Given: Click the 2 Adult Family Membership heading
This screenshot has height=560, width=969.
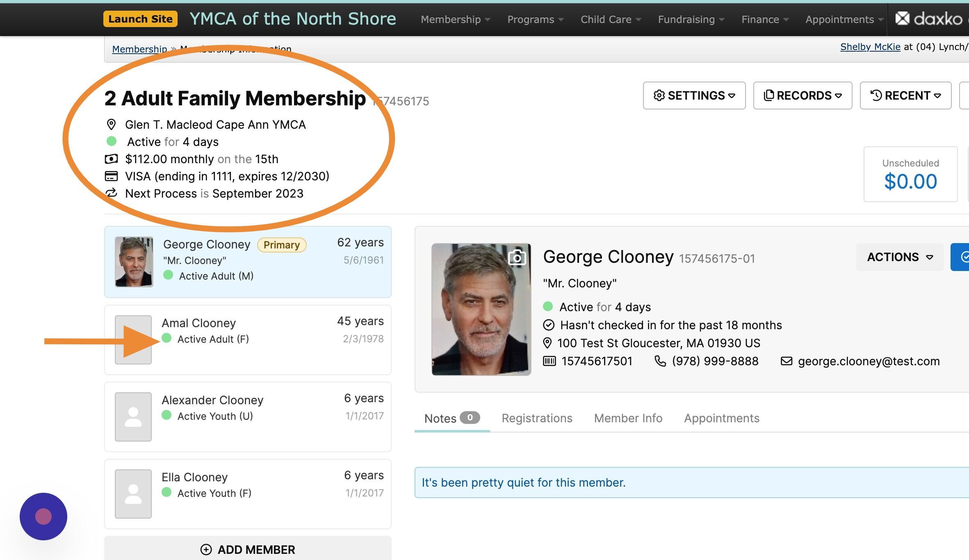Looking at the screenshot, I should 235,98.
